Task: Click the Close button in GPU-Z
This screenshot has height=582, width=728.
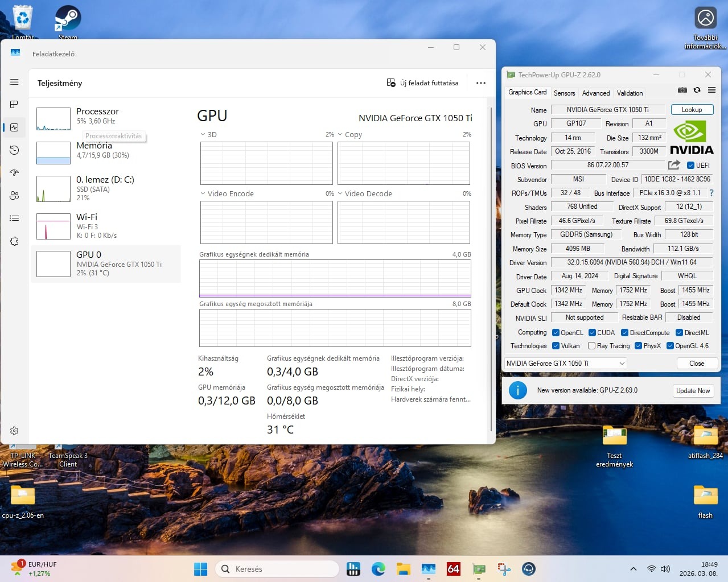Action: [x=697, y=364]
